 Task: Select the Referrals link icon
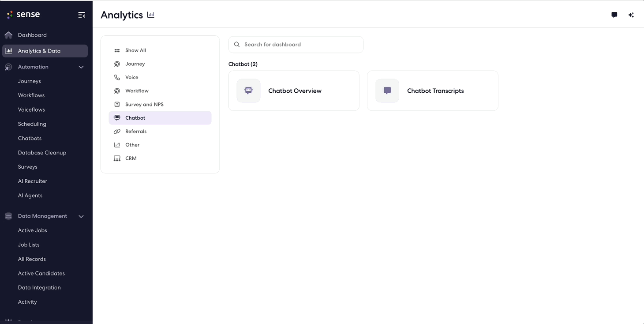[x=117, y=132]
